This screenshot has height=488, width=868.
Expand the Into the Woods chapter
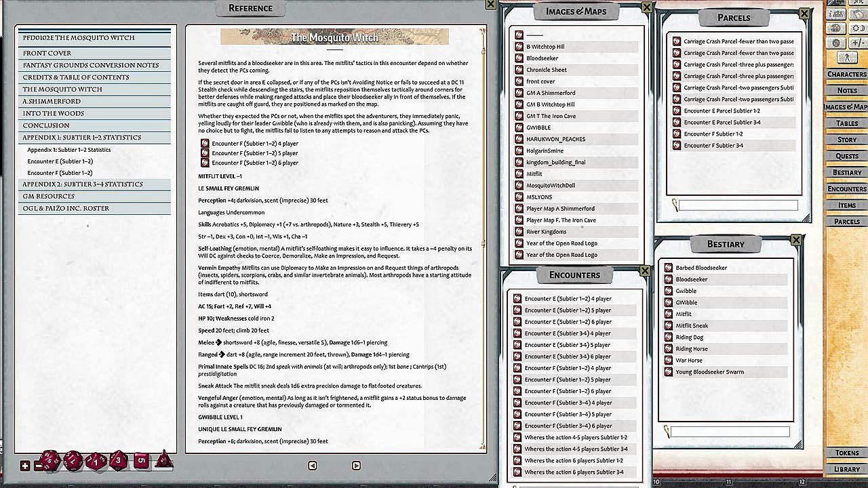94,114
